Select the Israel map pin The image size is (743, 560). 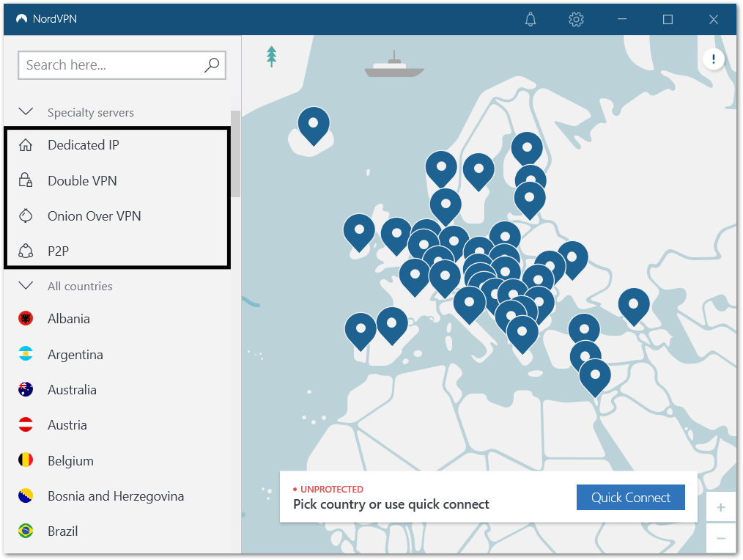(595, 378)
